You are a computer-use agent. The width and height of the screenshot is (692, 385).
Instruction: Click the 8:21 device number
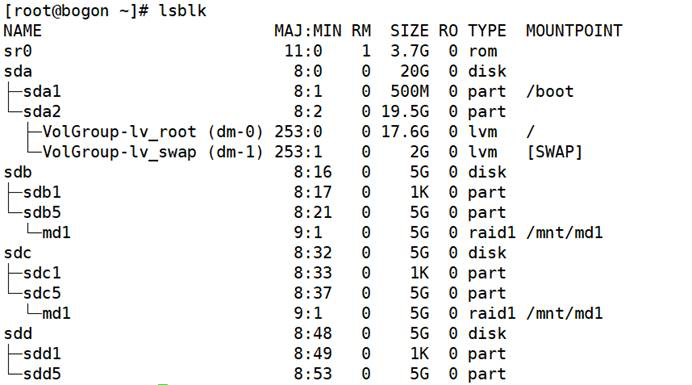(312, 212)
